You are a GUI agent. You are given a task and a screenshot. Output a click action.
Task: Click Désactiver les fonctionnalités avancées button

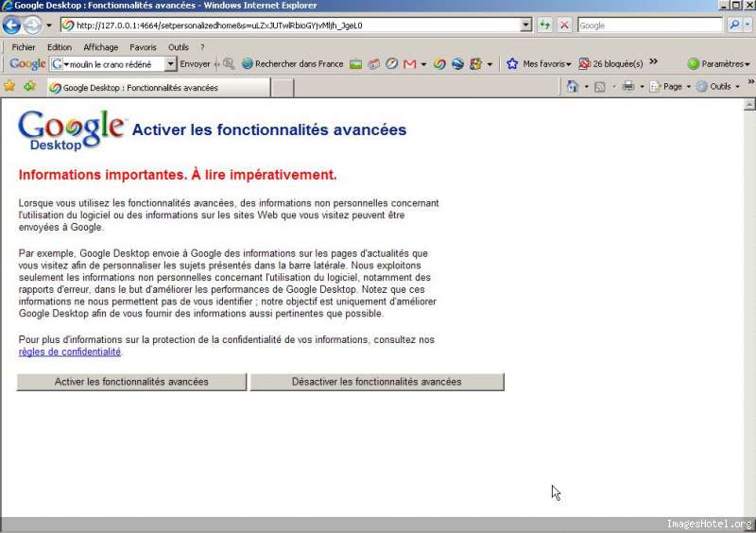(x=376, y=382)
